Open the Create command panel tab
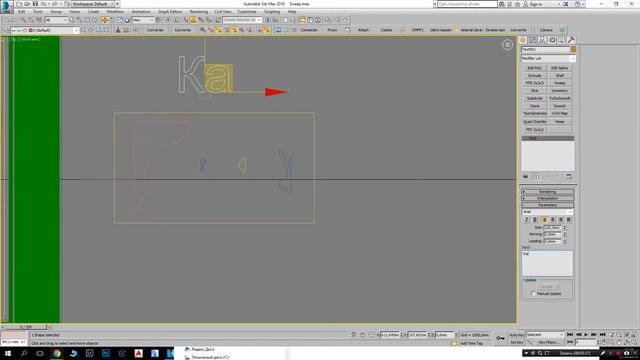Viewport: 640px width, 360px height. click(523, 40)
